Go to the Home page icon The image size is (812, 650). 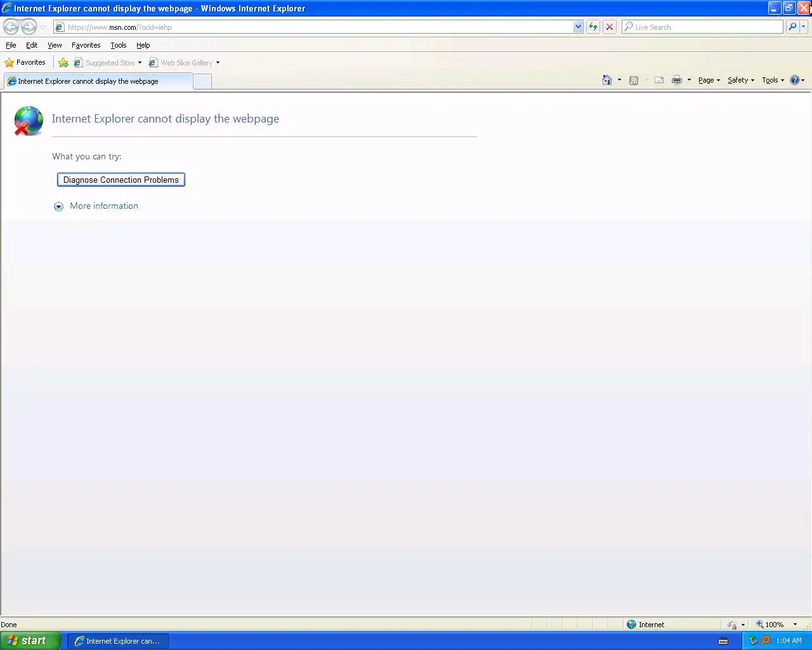607,80
